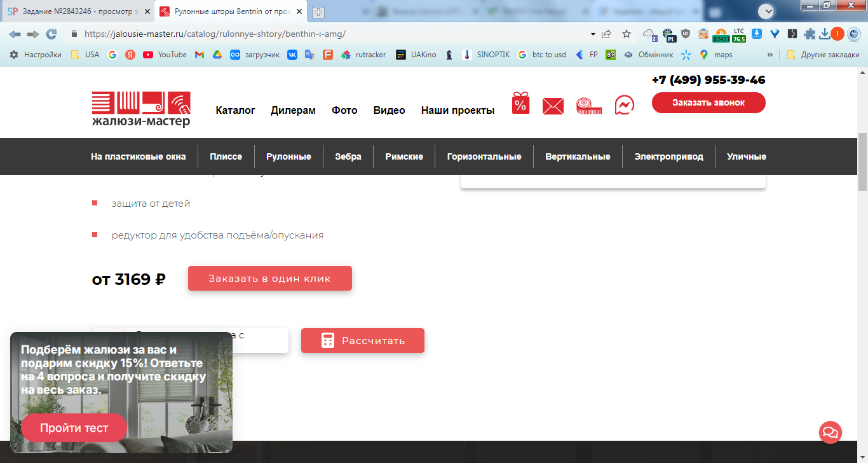This screenshot has height=463, width=868.
Task: Open the Yandex bookmark icon
Action: 130,55
